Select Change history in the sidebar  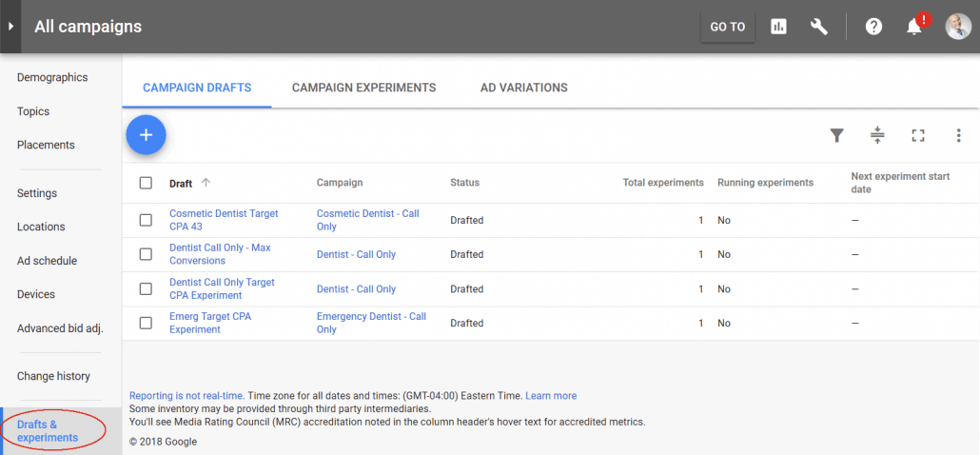tap(53, 376)
